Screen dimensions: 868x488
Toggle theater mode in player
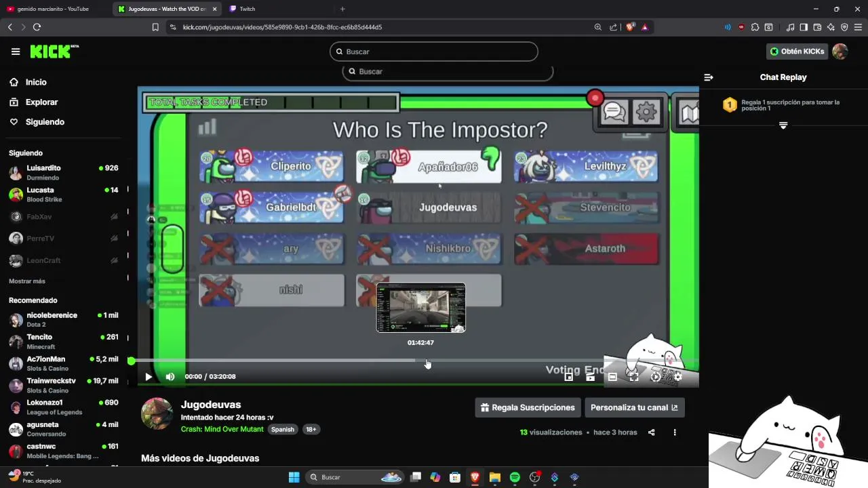coord(612,377)
